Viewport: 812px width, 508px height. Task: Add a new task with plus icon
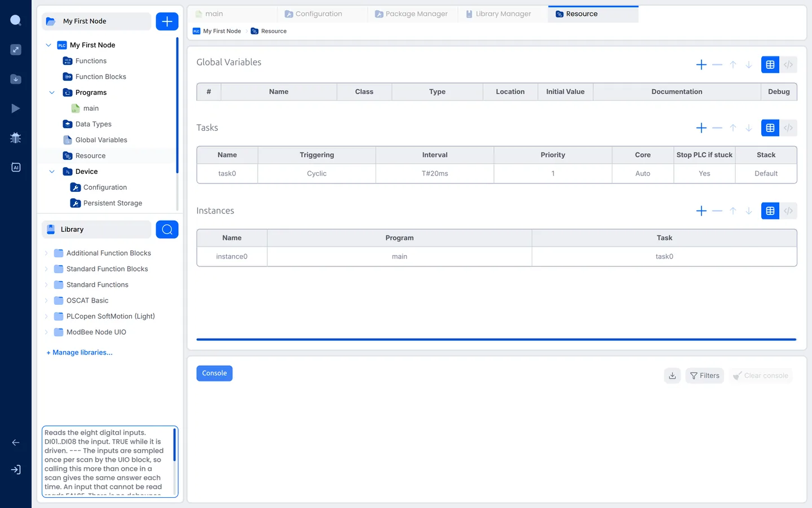[701, 128]
